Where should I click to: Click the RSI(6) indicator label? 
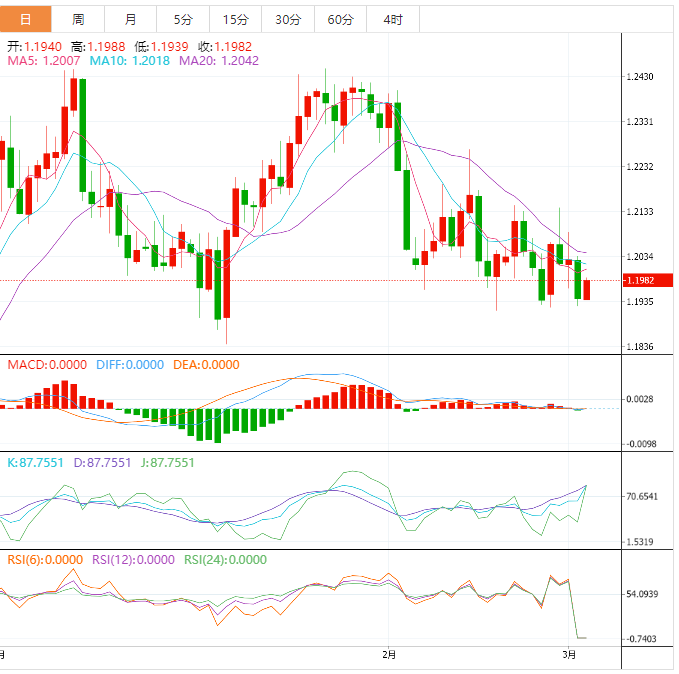(44, 560)
